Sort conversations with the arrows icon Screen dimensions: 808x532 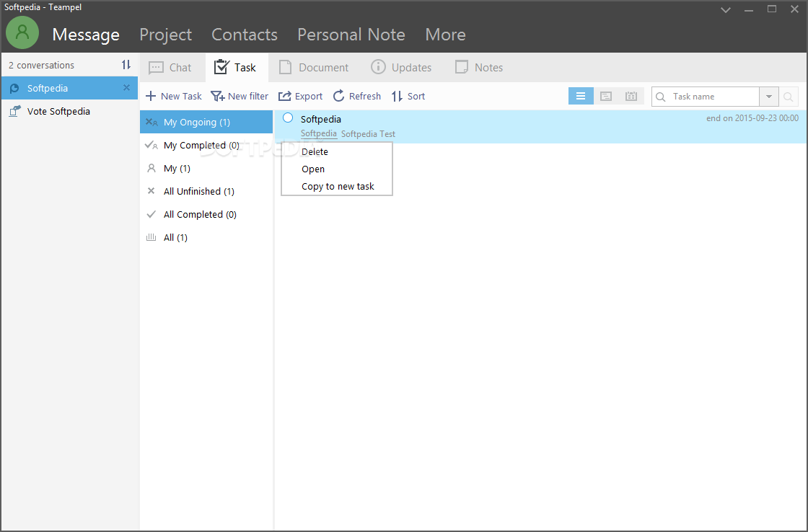pyautogui.click(x=126, y=65)
